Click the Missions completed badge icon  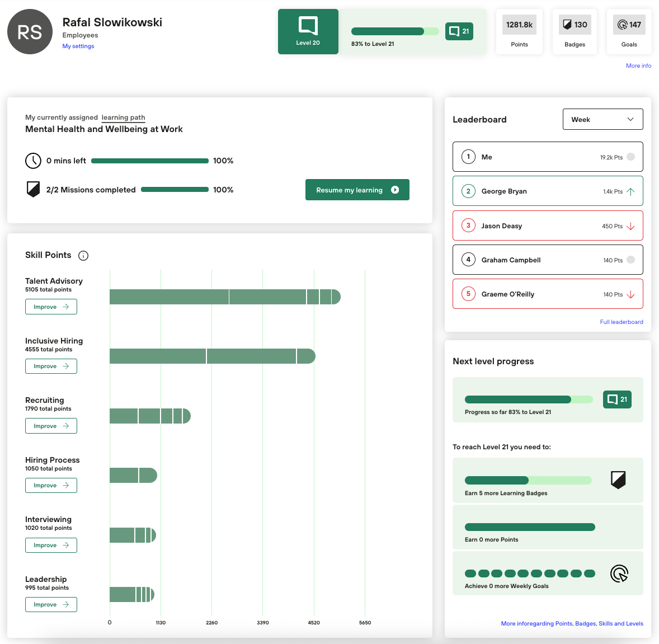click(34, 189)
